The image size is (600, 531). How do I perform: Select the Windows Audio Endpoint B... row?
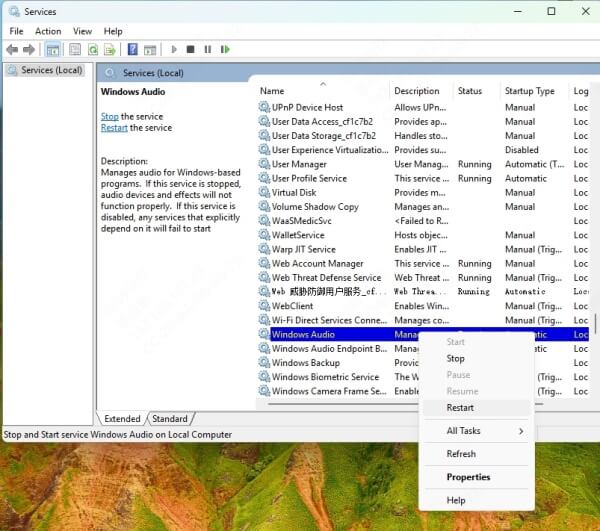pos(329,349)
